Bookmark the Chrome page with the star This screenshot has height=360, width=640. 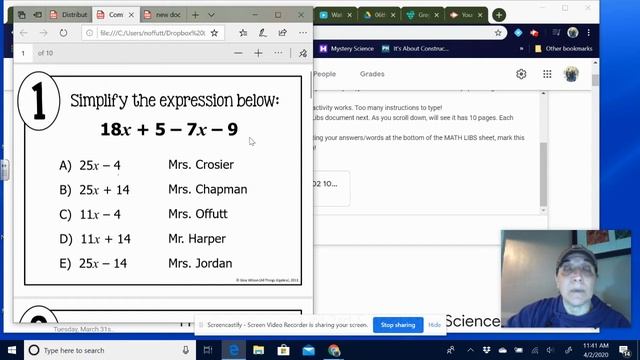(x=498, y=33)
